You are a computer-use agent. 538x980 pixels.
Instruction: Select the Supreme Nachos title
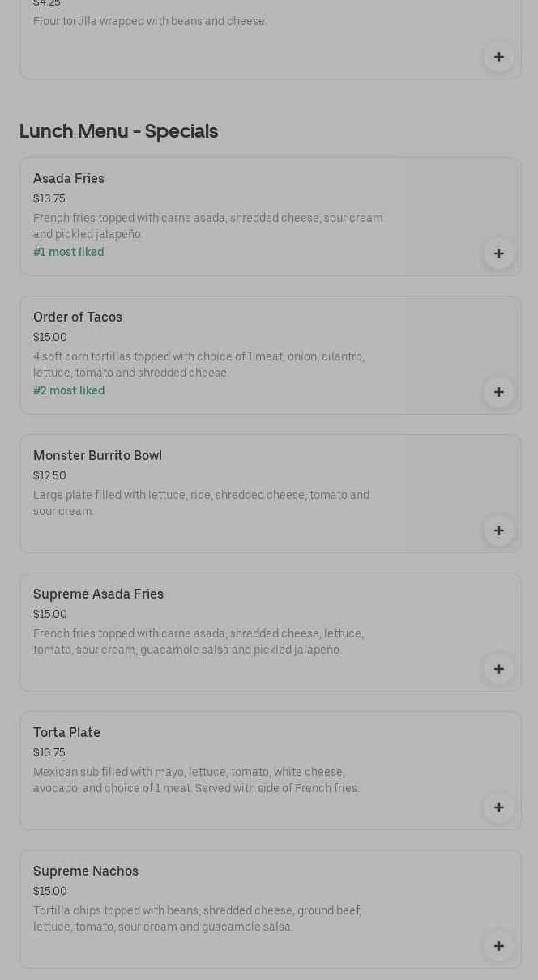tap(86, 871)
